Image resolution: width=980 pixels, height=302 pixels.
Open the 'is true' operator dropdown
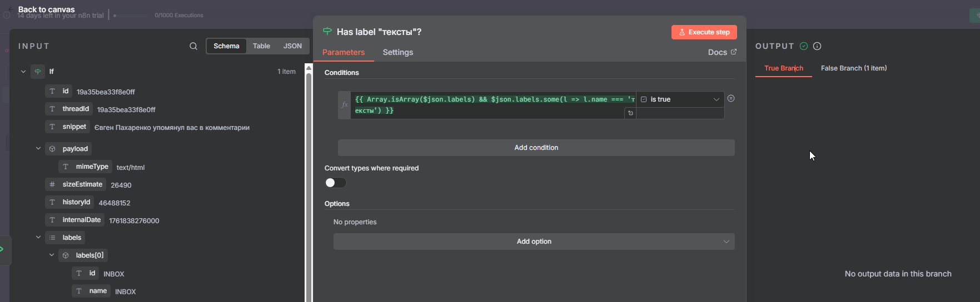click(x=680, y=99)
